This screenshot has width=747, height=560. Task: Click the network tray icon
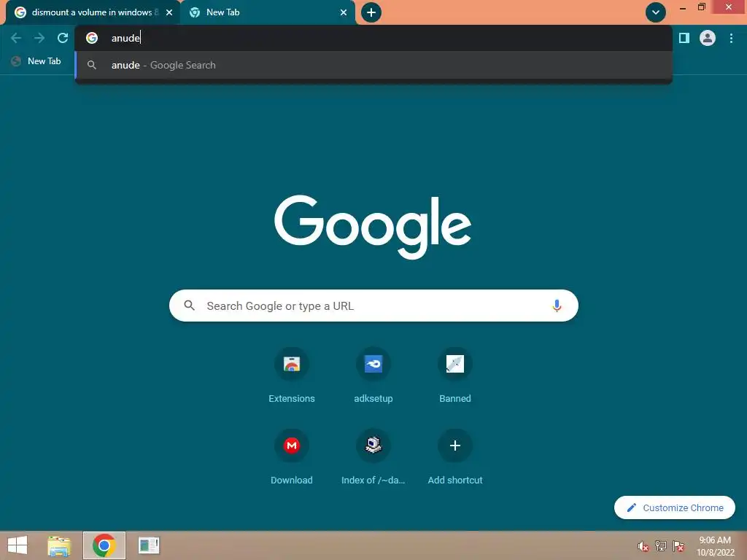(661, 546)
